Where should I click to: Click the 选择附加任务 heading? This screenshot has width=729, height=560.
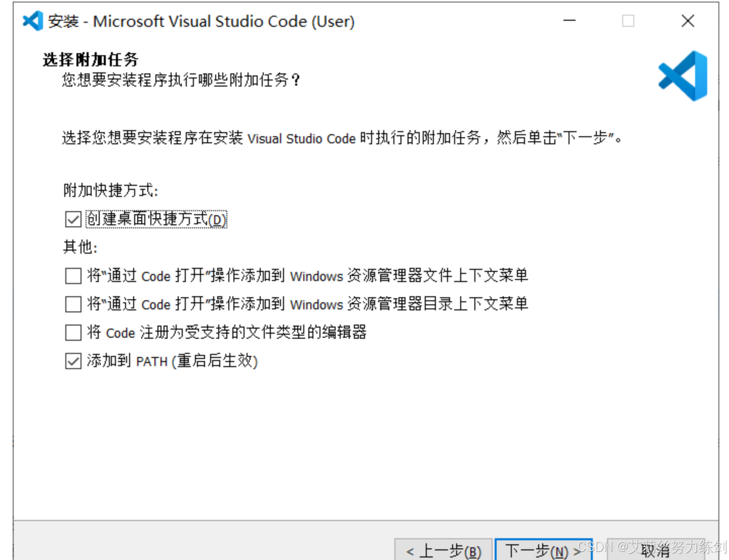[x=90, y=60]
